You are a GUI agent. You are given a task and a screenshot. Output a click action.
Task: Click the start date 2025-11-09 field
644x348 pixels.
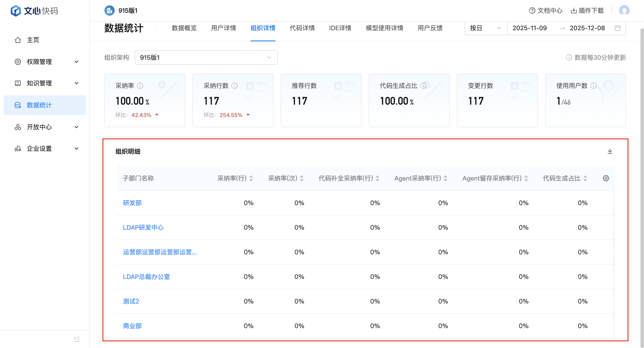(x=530, y=28)
